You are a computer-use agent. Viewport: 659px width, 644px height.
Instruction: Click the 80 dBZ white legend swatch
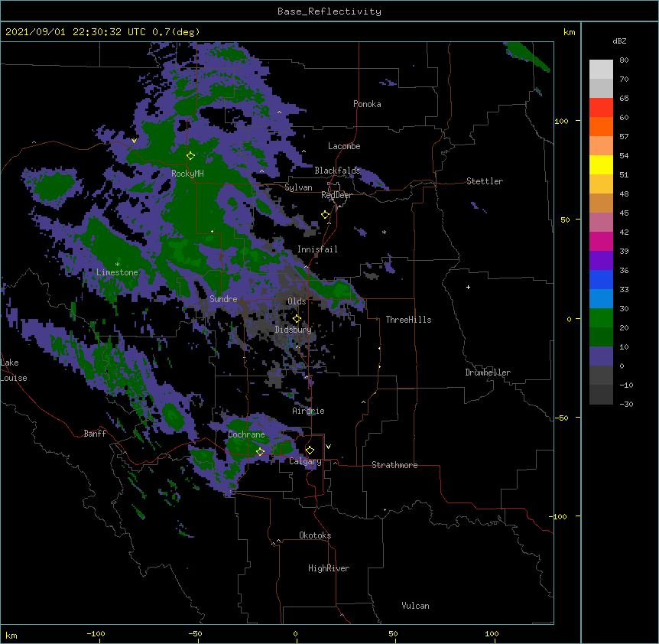pos(601,70)
